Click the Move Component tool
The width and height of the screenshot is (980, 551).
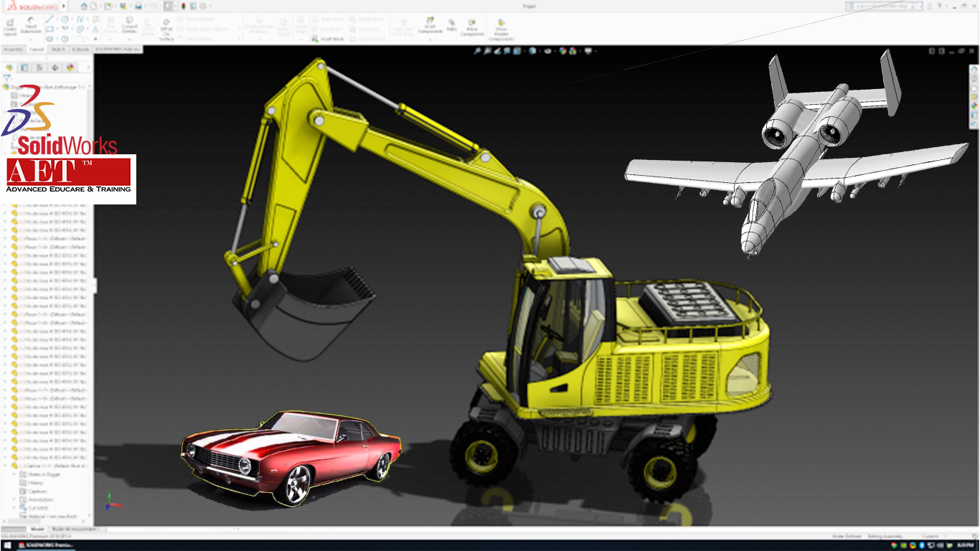(471, 27)
